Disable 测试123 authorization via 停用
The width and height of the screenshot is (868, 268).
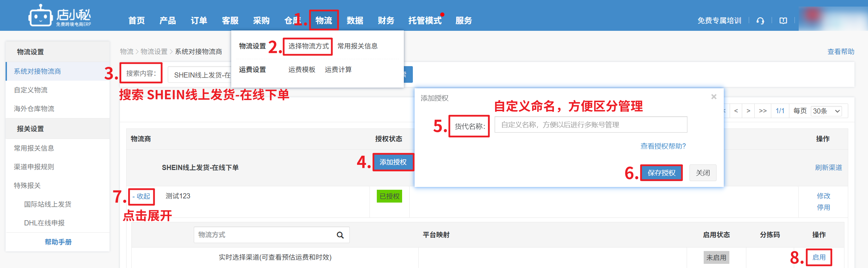823,207
